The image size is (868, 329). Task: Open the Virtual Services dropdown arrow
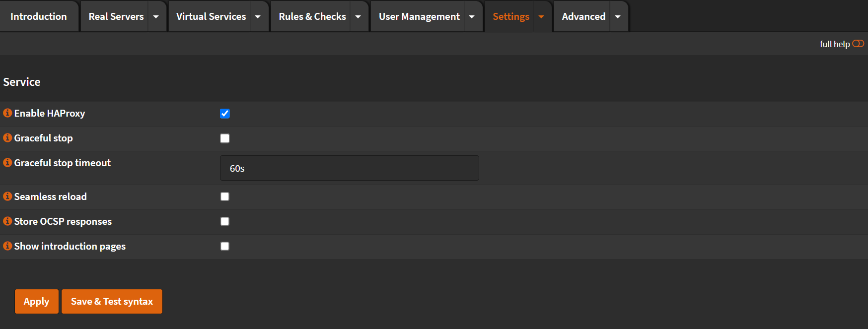(258, 16)
